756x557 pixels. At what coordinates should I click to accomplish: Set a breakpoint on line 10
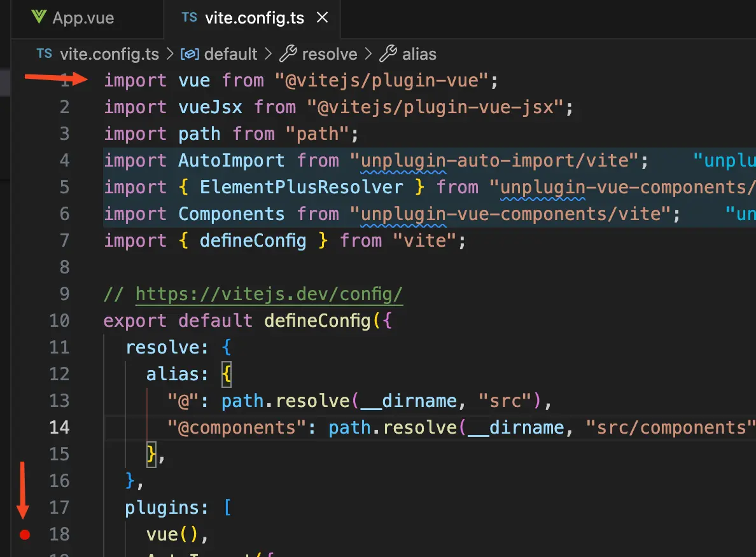tap(24, 320)
